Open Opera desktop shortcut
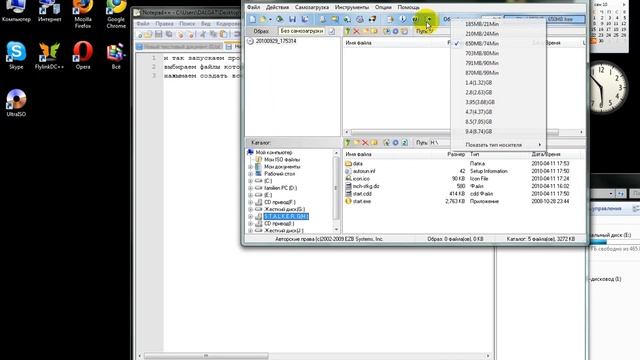This screenshot has height=360, width=640. (x=83, y=56)
